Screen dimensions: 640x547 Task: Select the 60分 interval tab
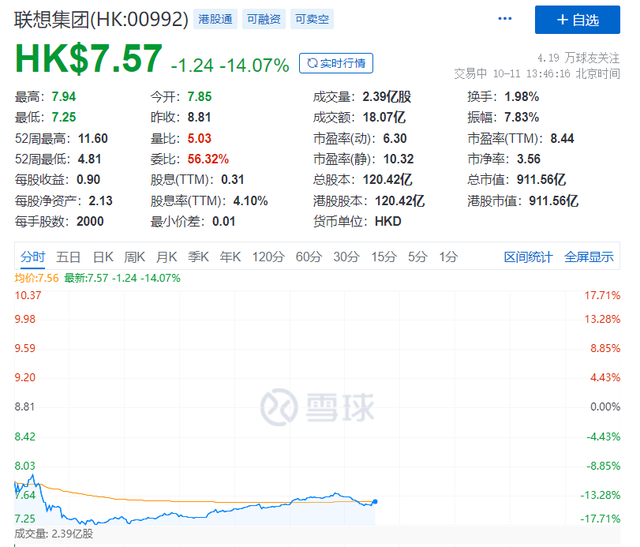click(x=309, y=257)
